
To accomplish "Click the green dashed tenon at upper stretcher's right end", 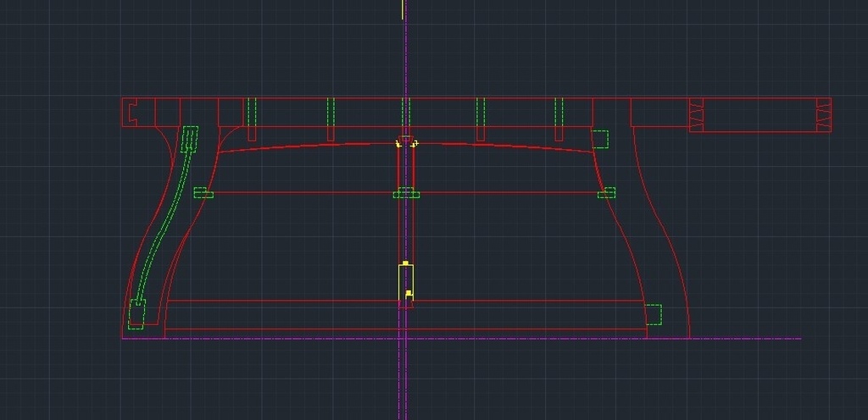I will (607, 193).
